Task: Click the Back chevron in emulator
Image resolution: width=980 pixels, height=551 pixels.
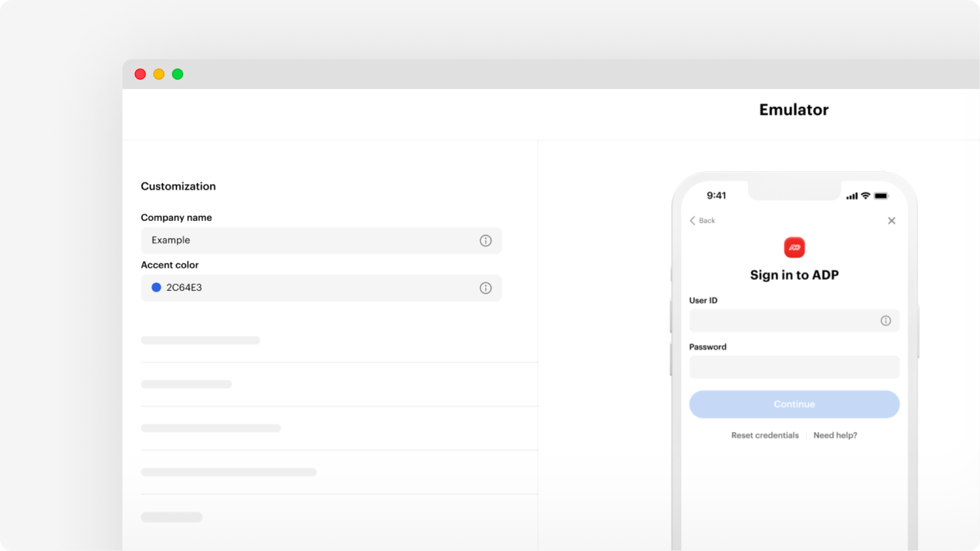Action: point(693,220)
